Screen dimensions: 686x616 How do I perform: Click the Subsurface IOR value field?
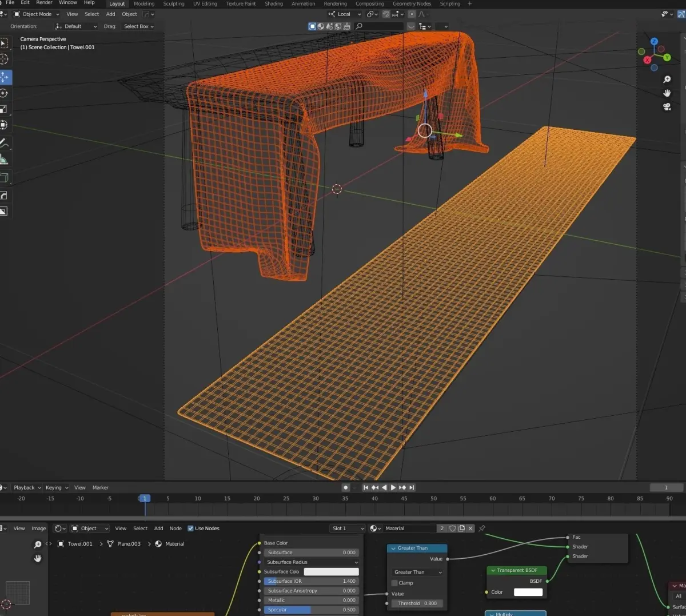(x=312, y=581)
